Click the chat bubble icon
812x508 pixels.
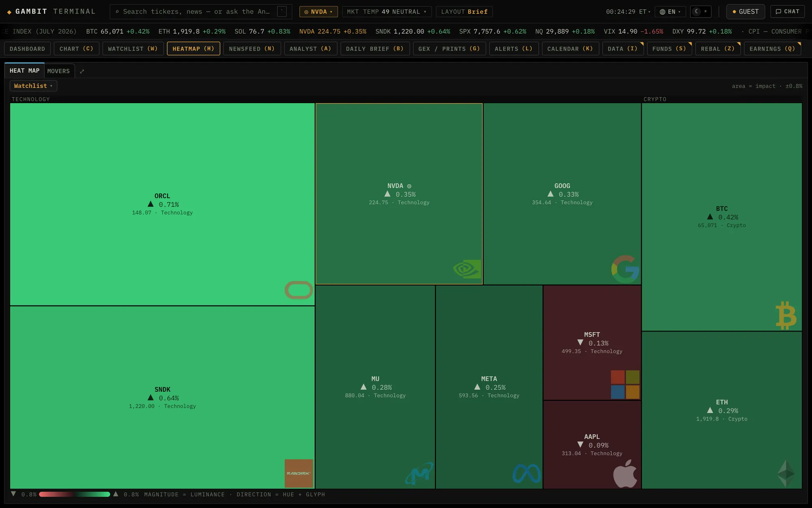click(x=778, y=12)
